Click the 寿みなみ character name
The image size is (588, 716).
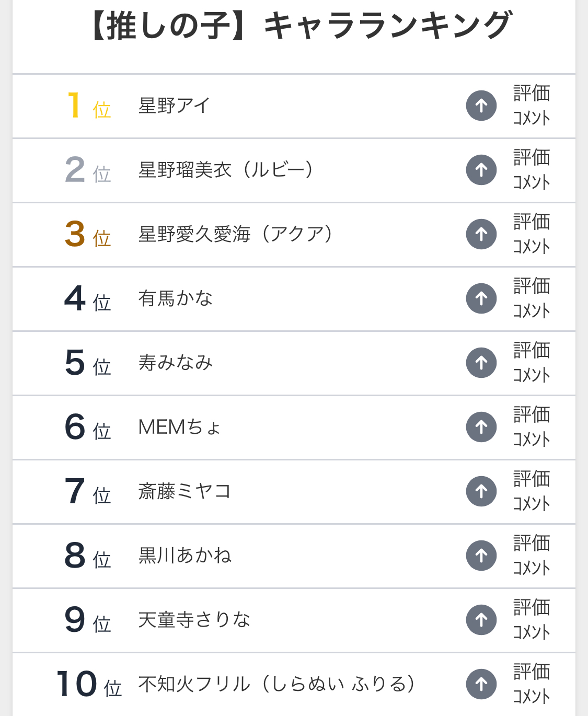[175, 363]
